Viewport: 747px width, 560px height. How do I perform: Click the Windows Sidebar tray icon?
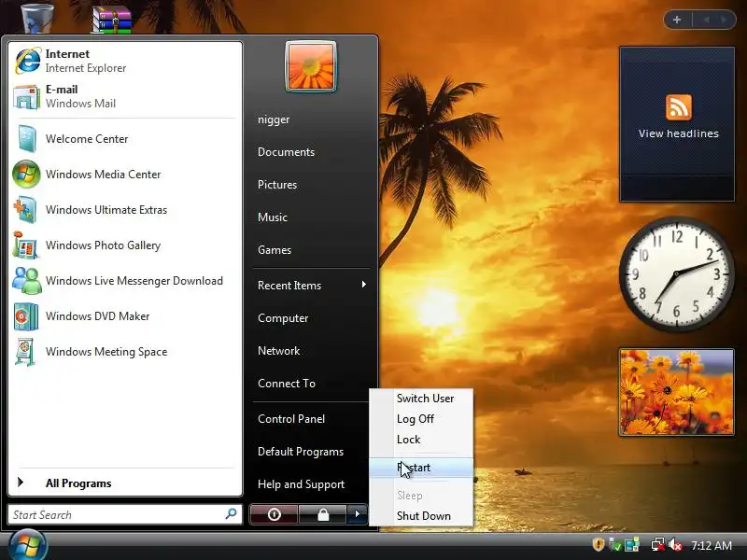tap(632, 545)
